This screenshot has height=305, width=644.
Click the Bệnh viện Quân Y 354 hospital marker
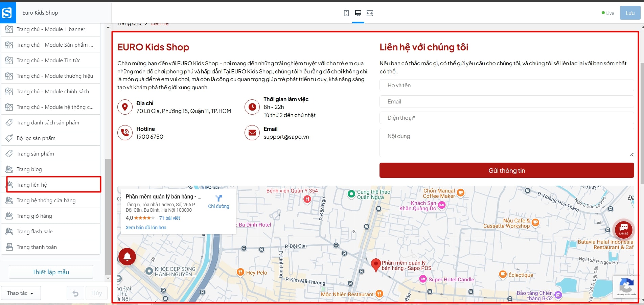tap(307, 199)
